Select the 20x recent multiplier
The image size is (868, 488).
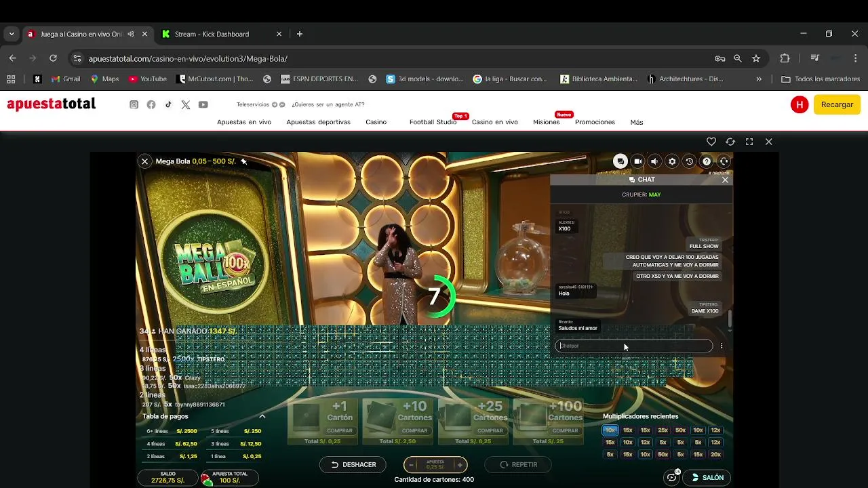click(715, 455)
